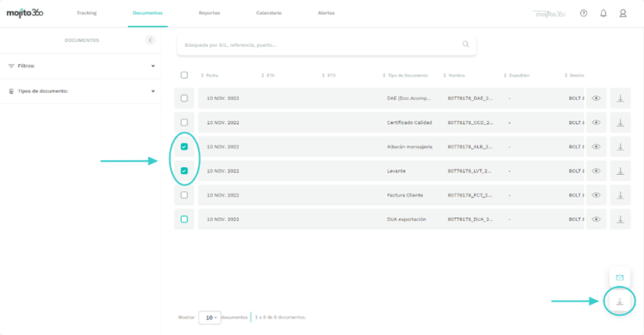
Task: Click the help question mark icon
Action: [x=583, y=13]
